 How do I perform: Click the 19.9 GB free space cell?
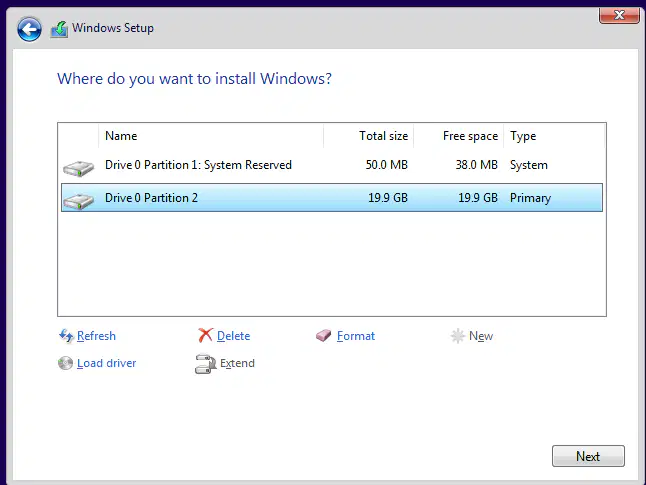(x=478, y=198)
